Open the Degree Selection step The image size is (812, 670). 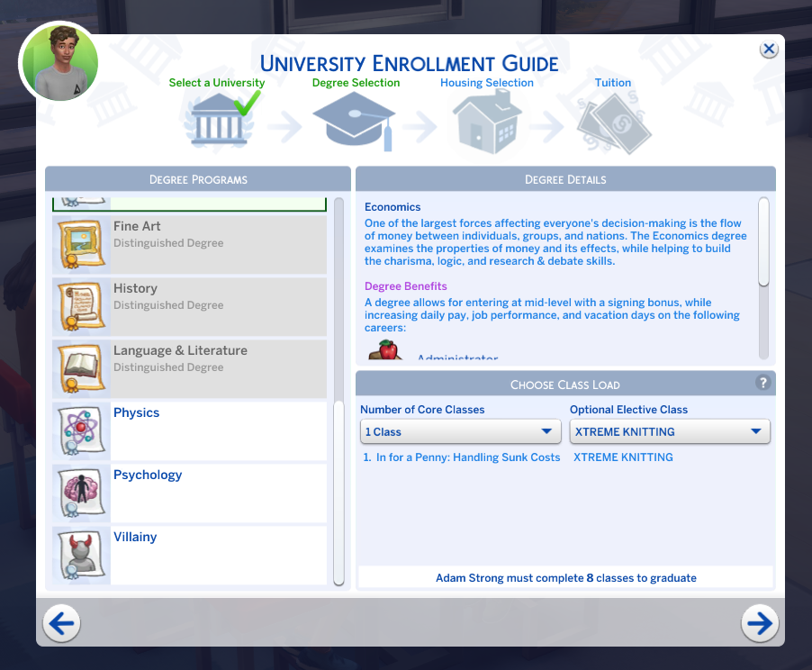click(x=356, y=83)
